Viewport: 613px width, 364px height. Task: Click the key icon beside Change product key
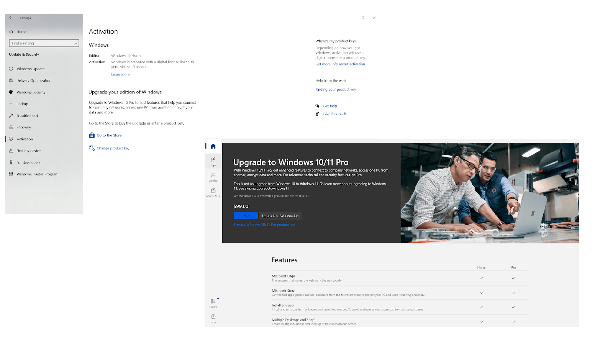92,148
